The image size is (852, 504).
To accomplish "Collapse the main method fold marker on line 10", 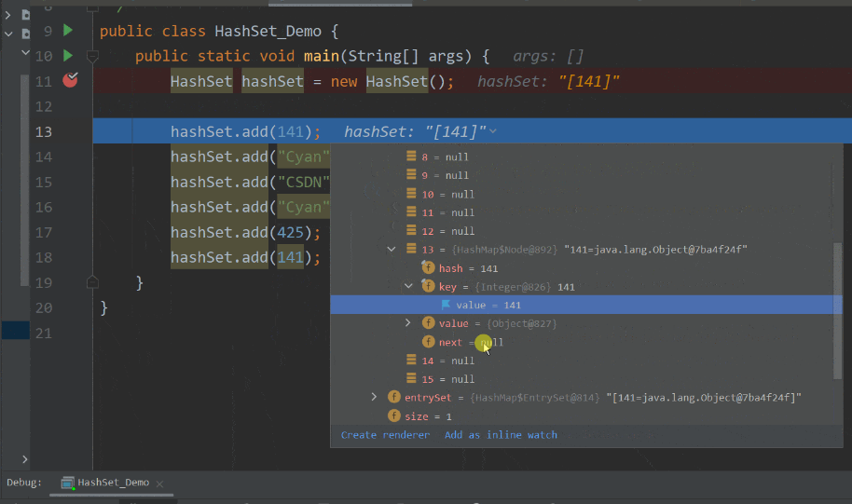I will 92,56.
